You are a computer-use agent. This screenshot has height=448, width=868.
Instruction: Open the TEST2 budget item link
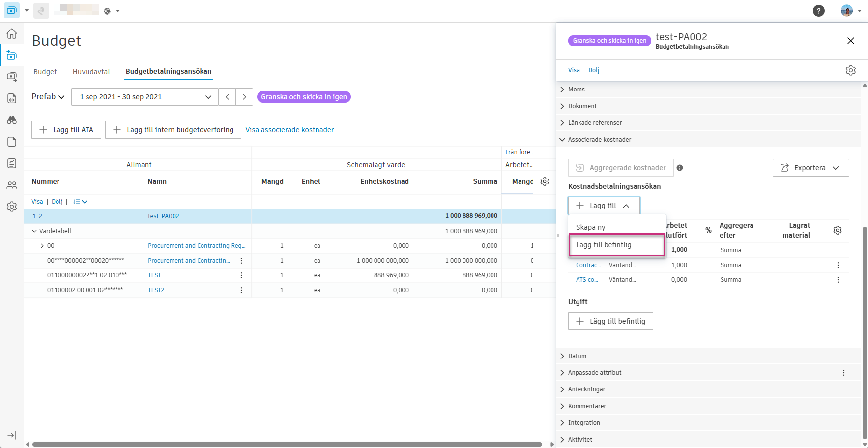[156, 290]
